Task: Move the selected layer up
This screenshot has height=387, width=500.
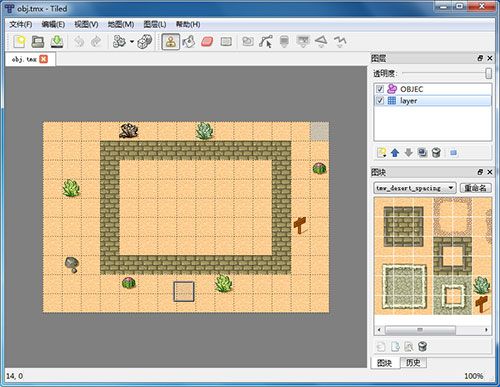Action: coord(395,153)
